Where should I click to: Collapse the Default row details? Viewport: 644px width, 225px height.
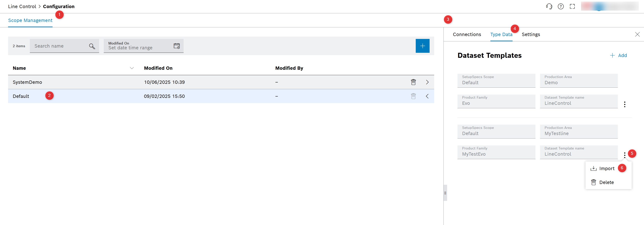427,96
